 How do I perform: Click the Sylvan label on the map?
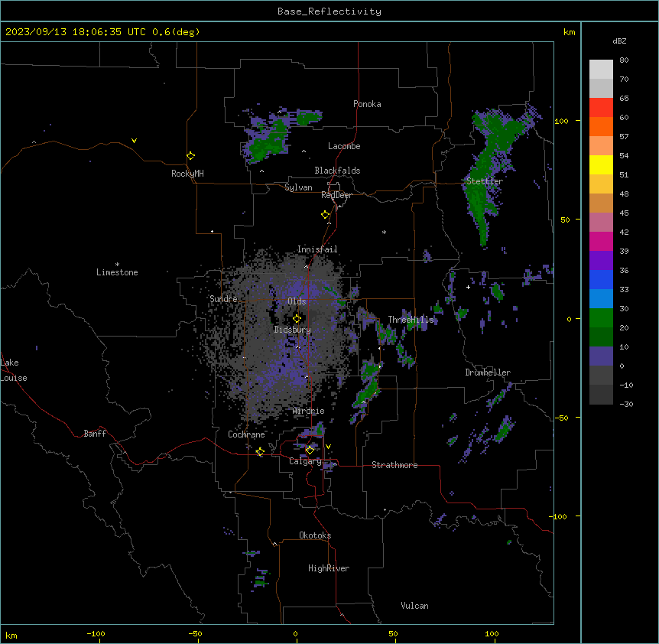coord(298,187)
